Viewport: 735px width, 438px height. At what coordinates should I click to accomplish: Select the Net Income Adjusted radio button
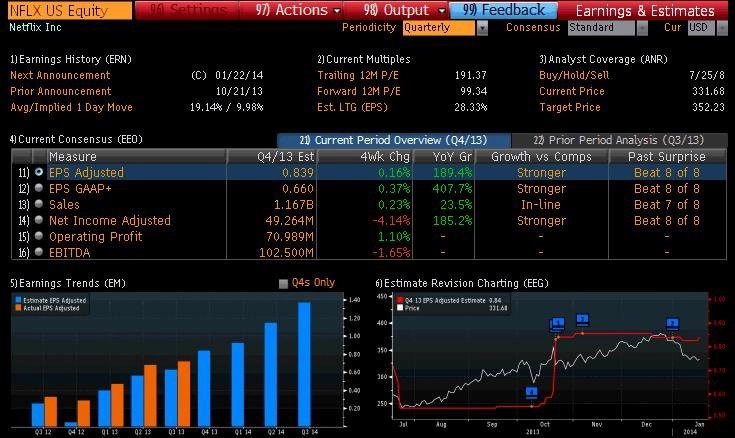39,220
